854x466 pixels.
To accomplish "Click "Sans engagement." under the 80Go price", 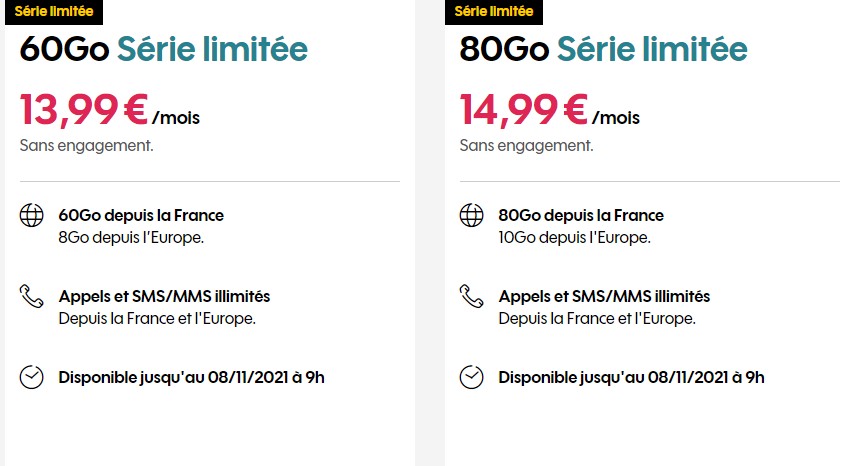I will (526, 145).
